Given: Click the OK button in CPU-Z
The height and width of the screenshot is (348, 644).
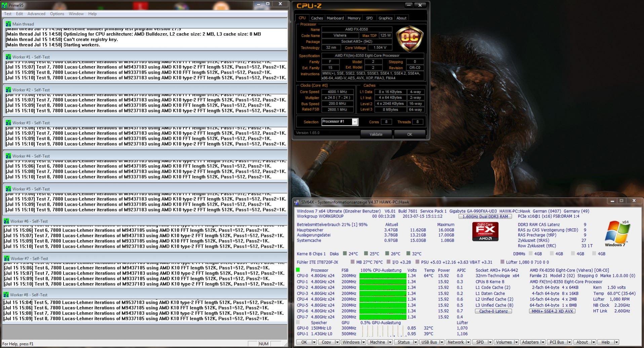Looking at the screenshot, I should pos(409,134).
